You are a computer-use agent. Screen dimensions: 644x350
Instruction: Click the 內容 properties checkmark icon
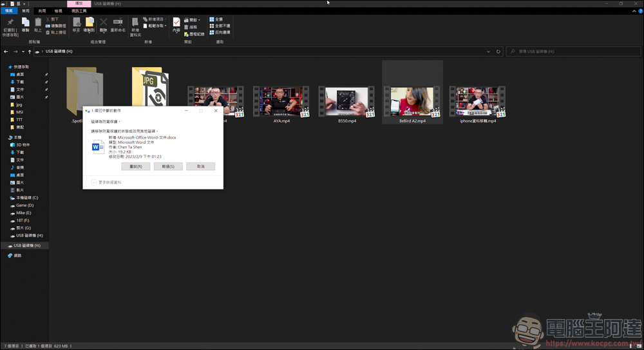point(176,23)
